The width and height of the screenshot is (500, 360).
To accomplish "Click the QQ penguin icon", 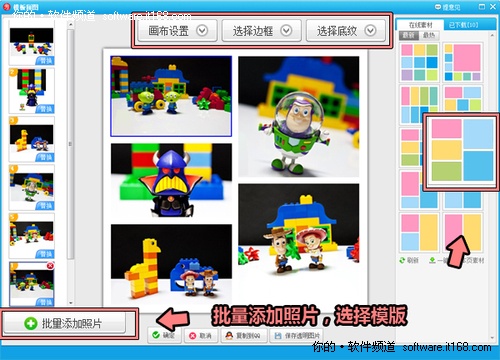I will click(229, 335).
